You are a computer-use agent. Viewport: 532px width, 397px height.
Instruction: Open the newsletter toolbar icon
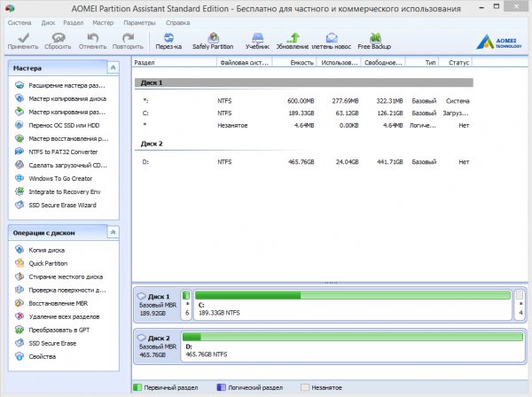(332, 41)
